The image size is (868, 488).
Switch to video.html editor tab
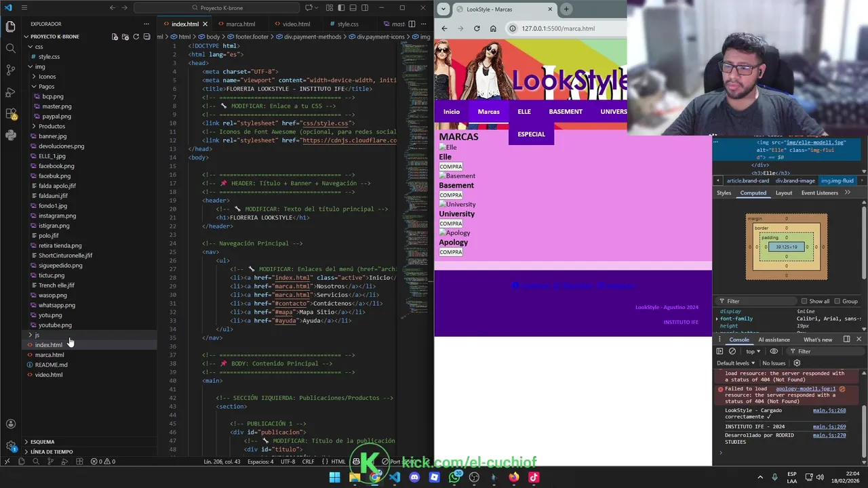[x=296, y=24]
